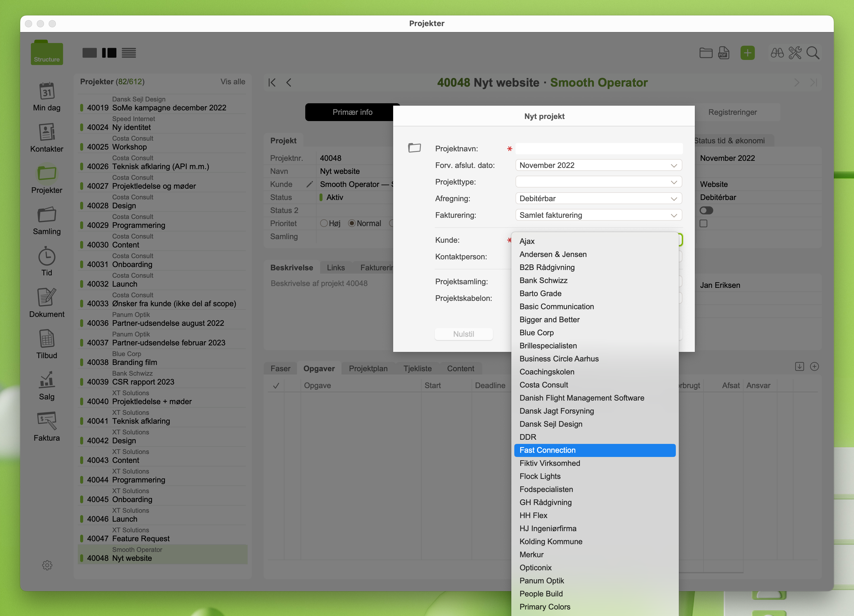Open the Faktura invoice icon
The width and height of the screenshot is (854, 616).
pyautogui.click(x=47, y=421)
